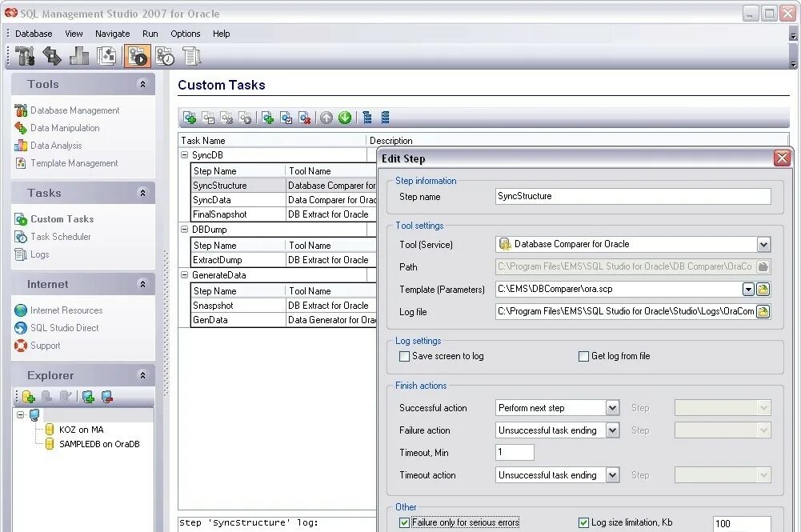Open Template Management in Tools sidebar

coord(66,163)
